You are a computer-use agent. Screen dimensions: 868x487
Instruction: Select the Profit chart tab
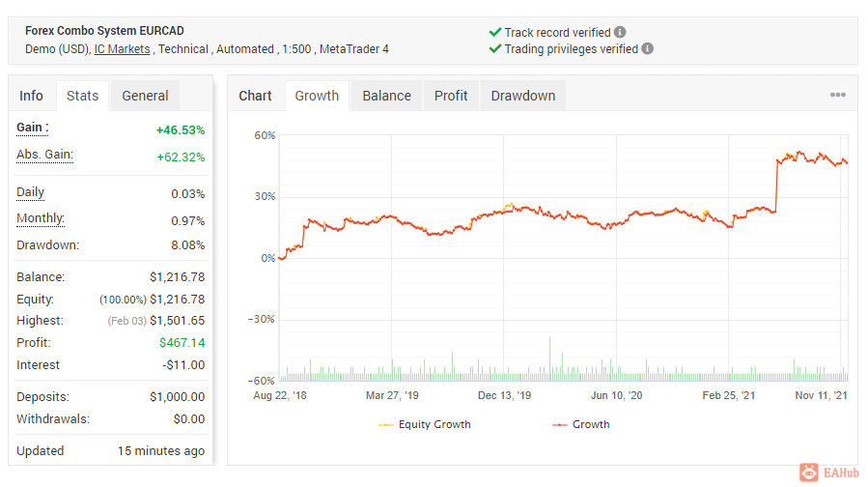click(x=451, y=96)
